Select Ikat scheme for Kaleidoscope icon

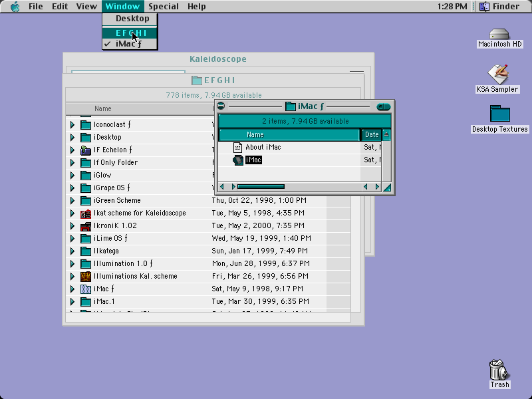click(x=86, y=213)
